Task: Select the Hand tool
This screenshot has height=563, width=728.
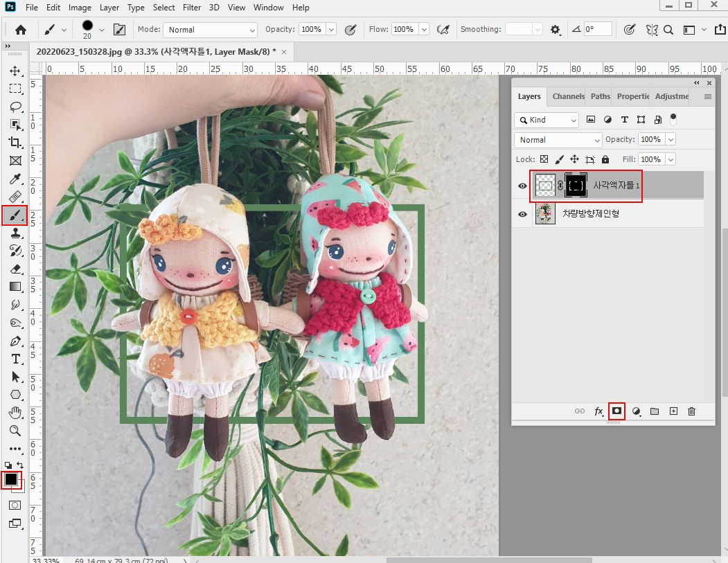Action: pyautogui.click(x=15, y=412)
